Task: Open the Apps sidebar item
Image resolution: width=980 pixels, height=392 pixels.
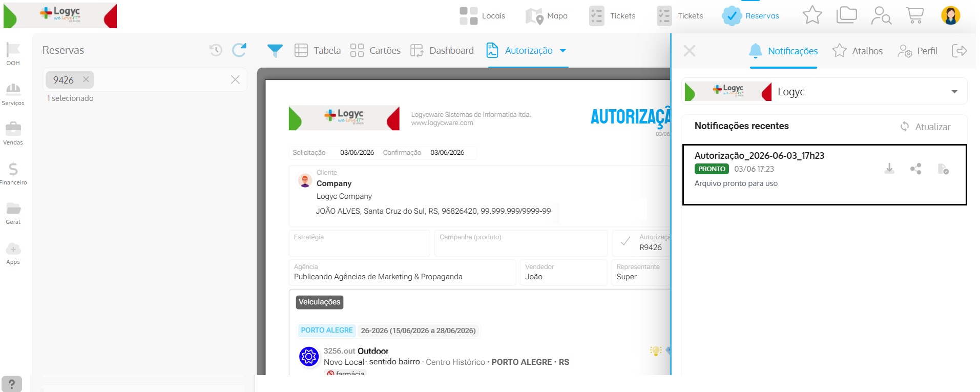Action: click(x=13, y=253)
